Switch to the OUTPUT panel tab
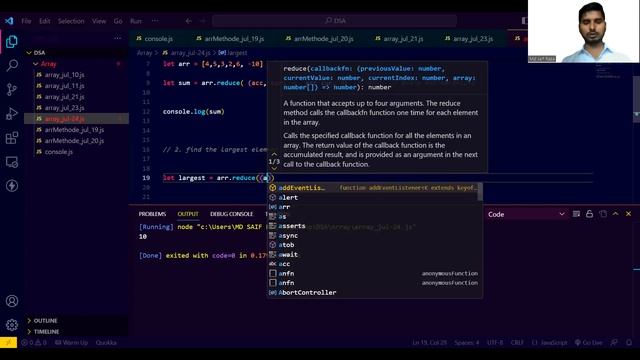The image size is (640, 360). pyautogui.click(x=188, y=214)
